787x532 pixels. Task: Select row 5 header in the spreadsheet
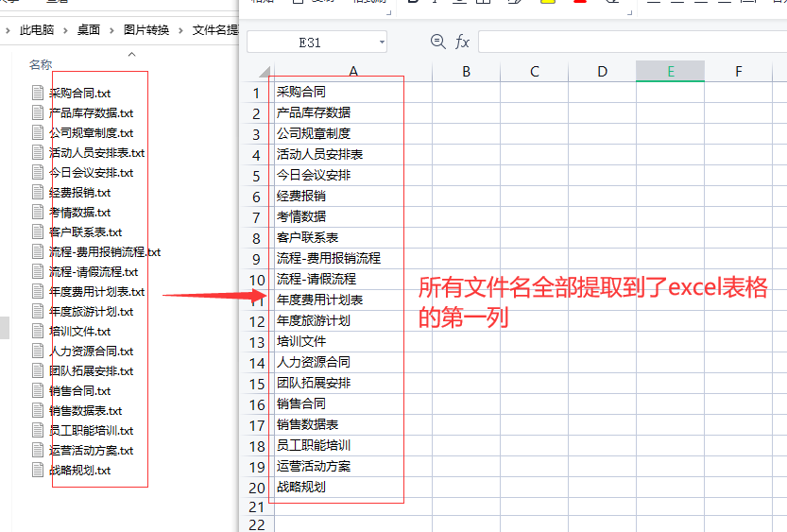tap(256, 176)
